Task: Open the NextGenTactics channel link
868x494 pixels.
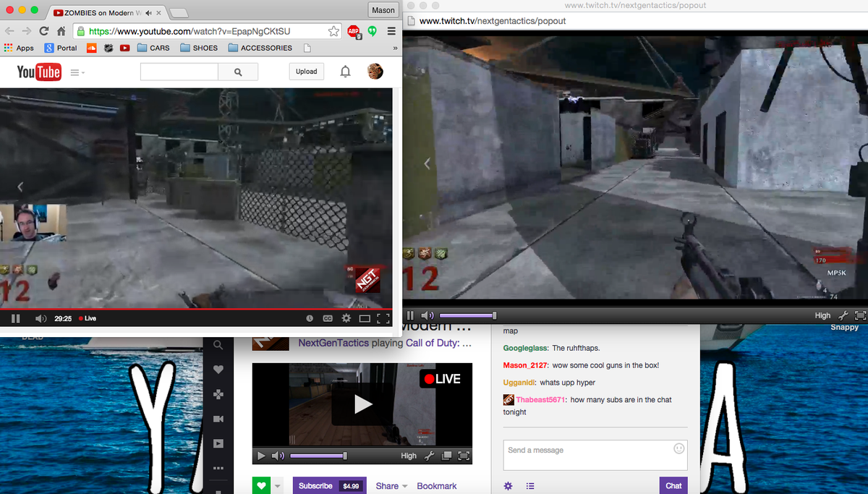Action: (x=333, y=343)
